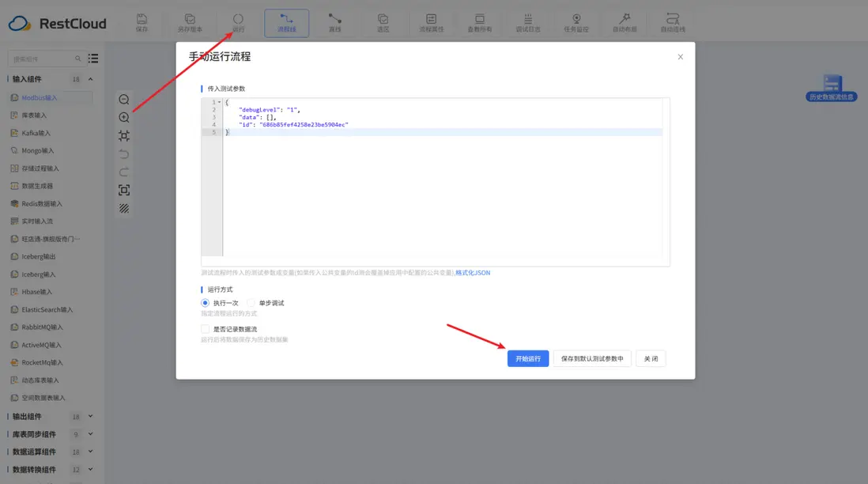The image size is (868, 484).
Task: Click the "data": [] line in editor
Action: click(258, 117)
